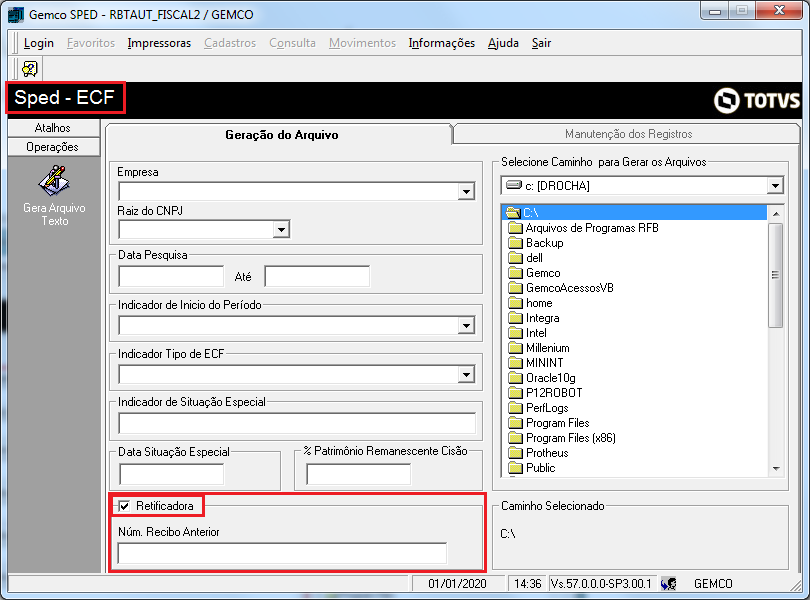Click the Data Situação Especial field

172,474
